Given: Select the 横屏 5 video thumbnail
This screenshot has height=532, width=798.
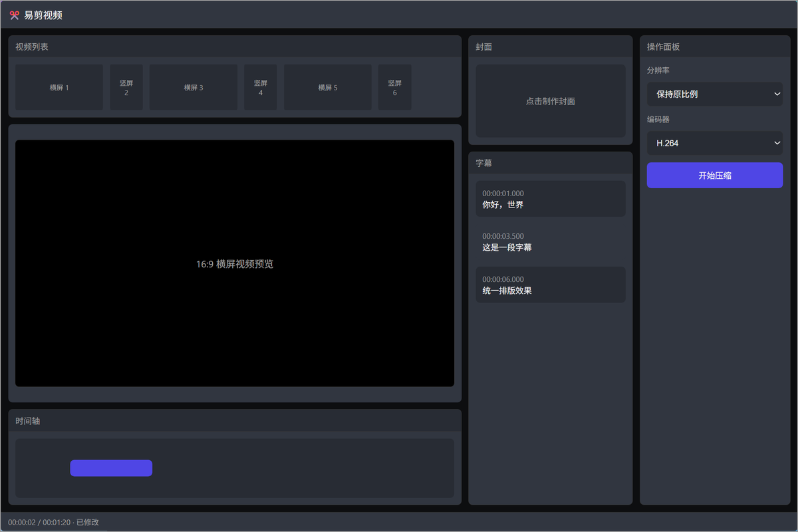Looking at the screenshot, I should click(x=328, y=87).
